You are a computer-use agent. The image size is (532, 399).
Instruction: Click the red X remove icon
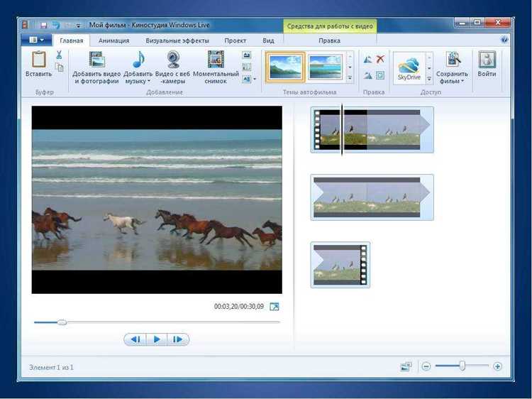(380, 59)
